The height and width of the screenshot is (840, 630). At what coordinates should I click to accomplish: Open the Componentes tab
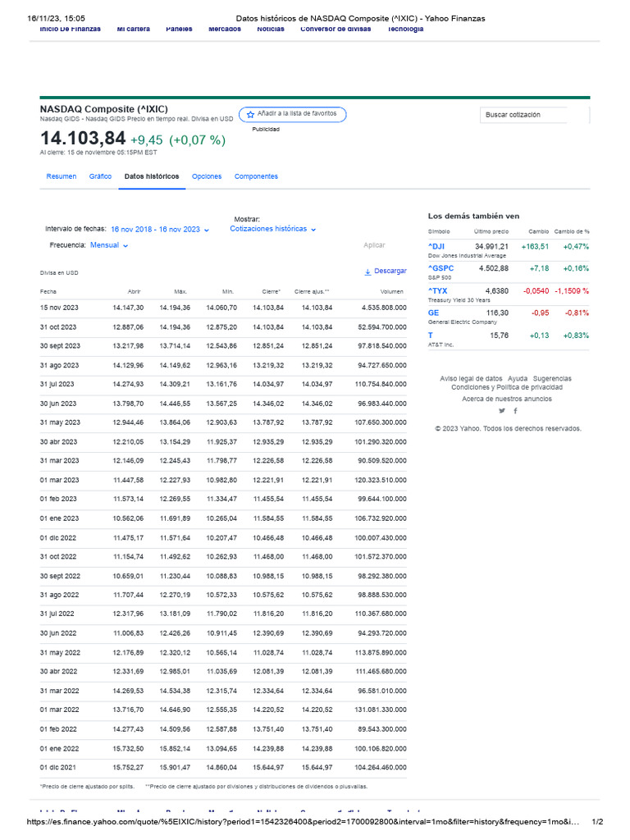pos(256,176)
